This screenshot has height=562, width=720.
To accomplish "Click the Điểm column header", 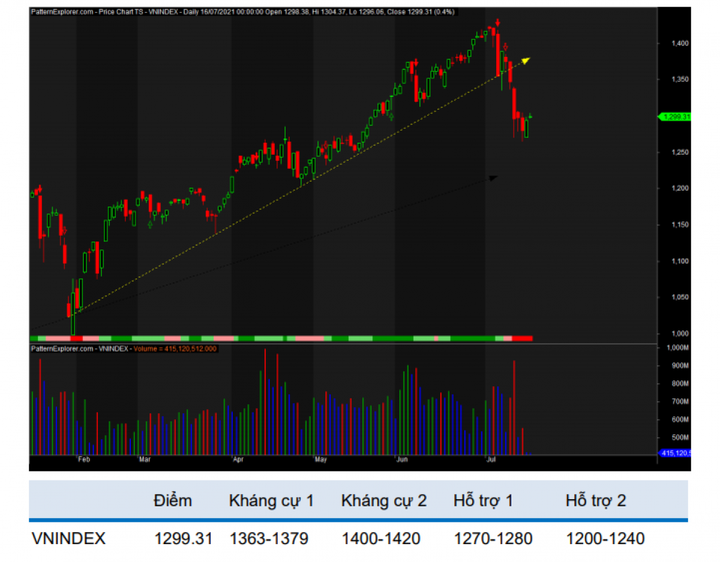I will [172, 500].
